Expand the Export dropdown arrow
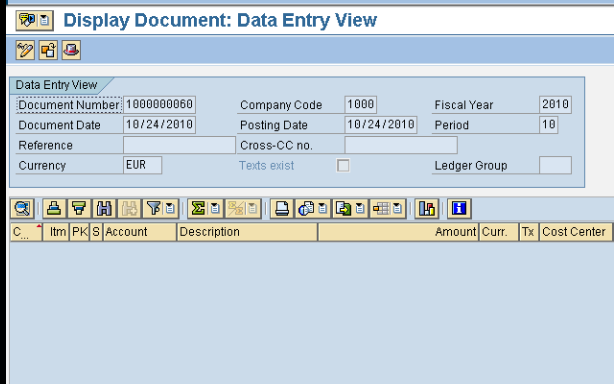 pos(361,208)
